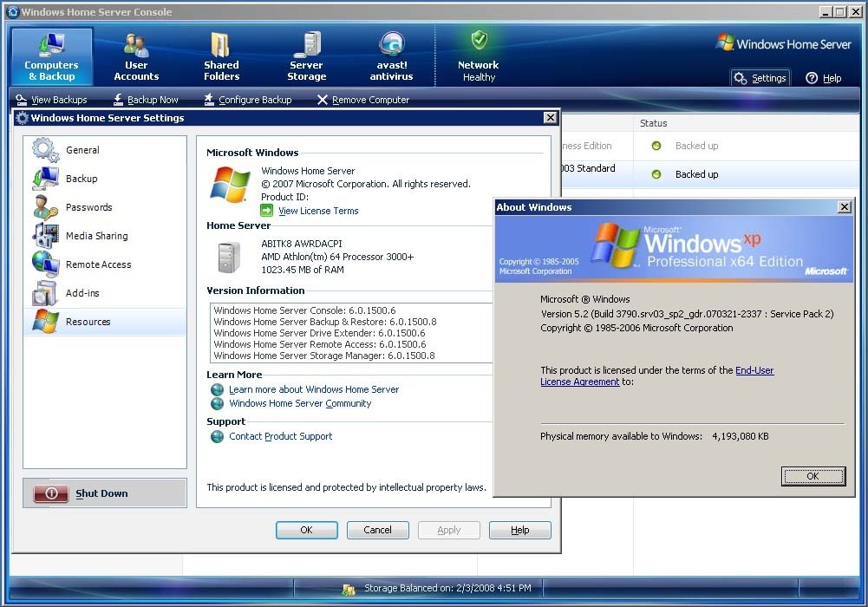
Task: Select Backup settings category
Action: [x=105, y=179]
